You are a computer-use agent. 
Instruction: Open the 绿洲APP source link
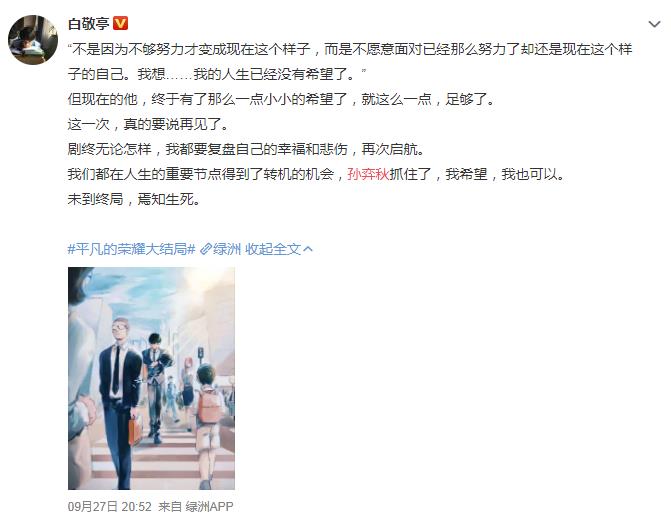pyautogui.click(x=209, y=507)
